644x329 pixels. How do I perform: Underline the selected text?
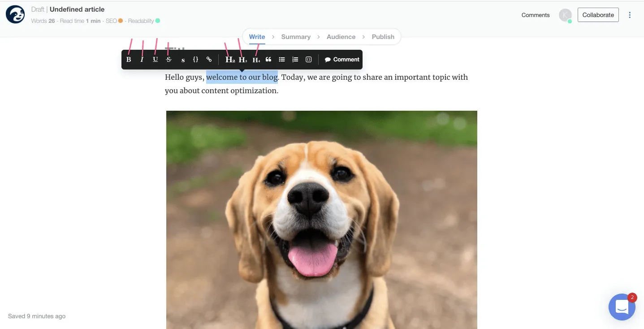tap(155, 60)
